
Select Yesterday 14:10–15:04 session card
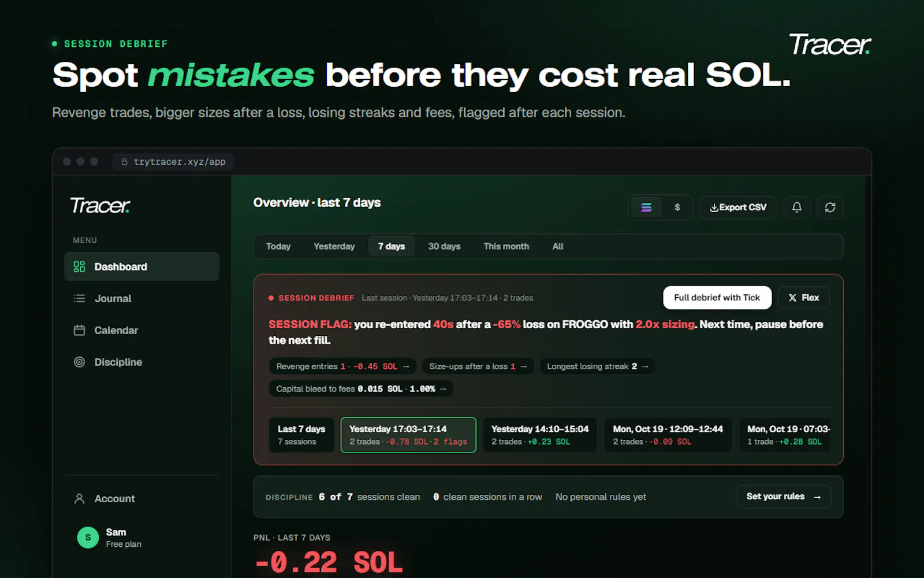[541, 435]
